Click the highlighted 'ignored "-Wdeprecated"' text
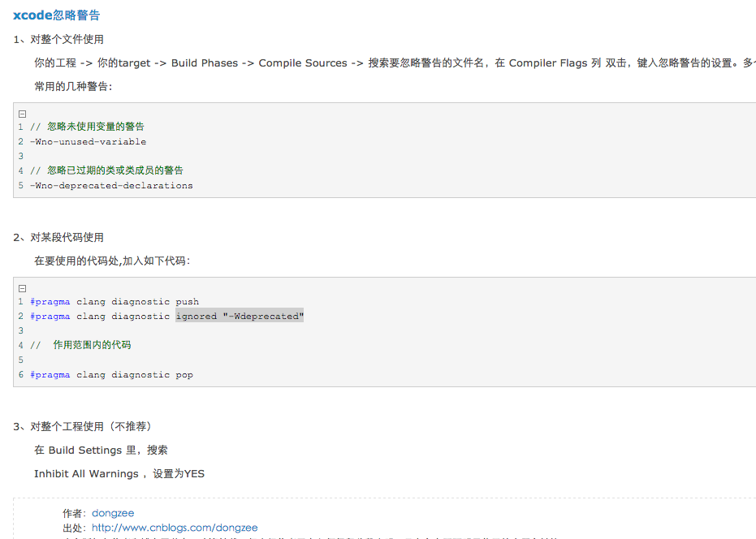The width and height of the screenshot is (756, 539). [x=240, y=317]
